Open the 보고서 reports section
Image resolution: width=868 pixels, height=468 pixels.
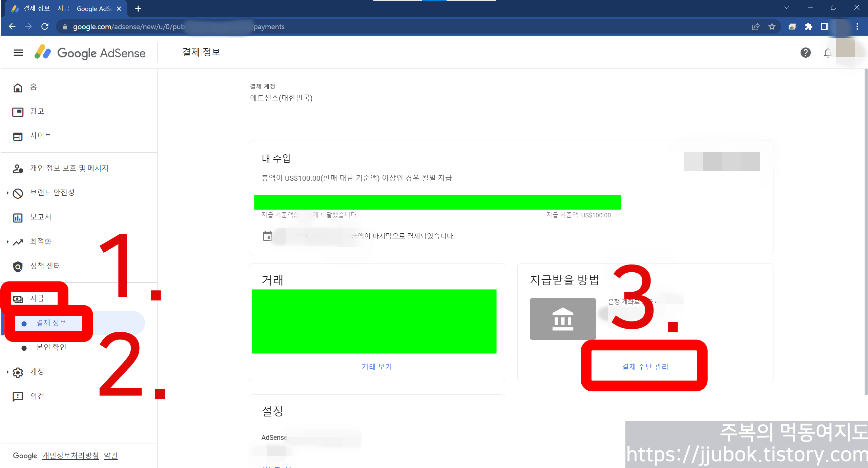tap(18, 217)
